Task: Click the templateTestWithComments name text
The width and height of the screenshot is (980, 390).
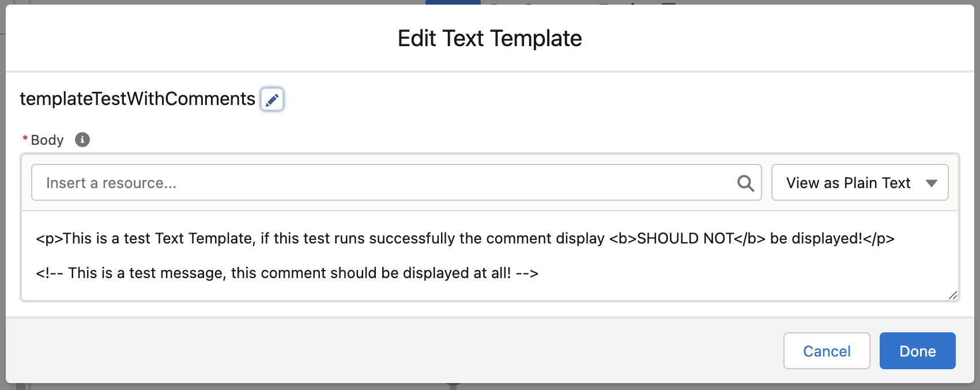Action: point(137,99)
